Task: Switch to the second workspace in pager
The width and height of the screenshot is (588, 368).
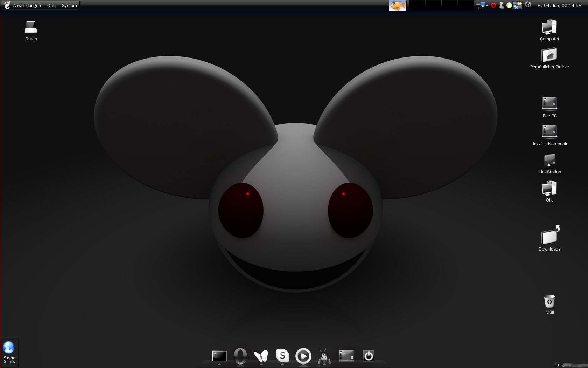Action: [433, 5]
